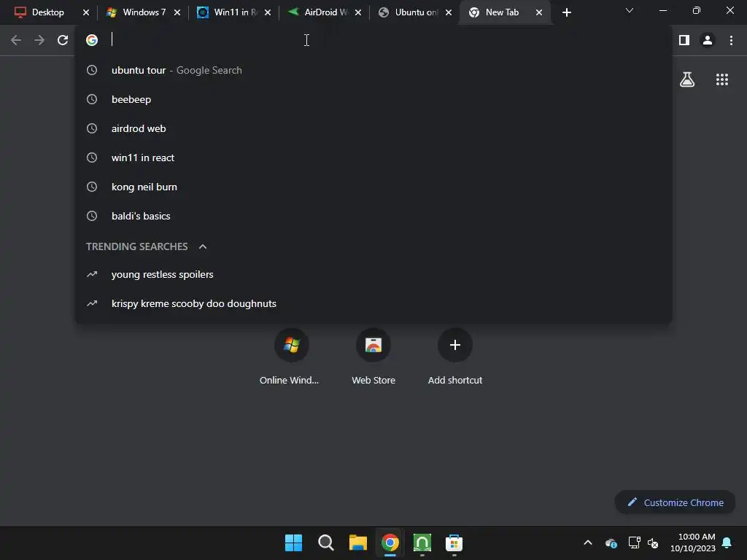Select the 'airdrod web' suggestion
The height and width of the screenshot is (560, 747).
[373, 128]
